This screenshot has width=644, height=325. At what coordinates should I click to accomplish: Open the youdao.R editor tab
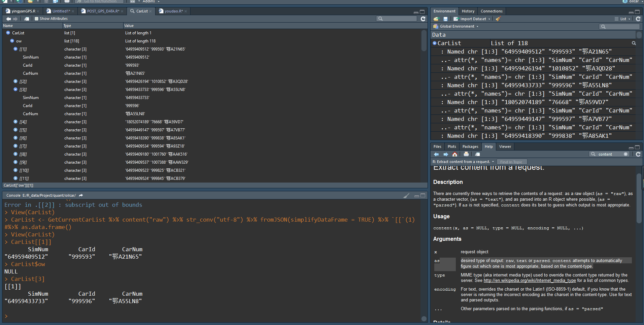(x=173, y=11)
